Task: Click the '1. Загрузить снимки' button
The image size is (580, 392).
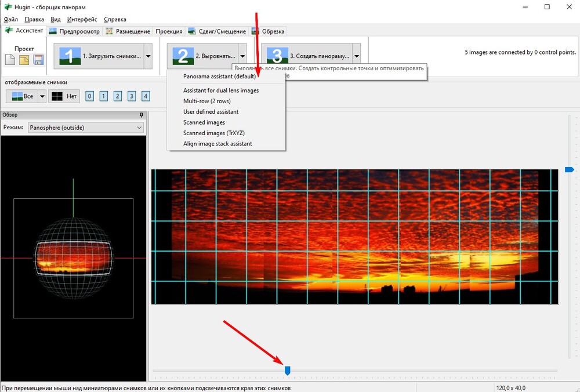Action: click(99, 56)
